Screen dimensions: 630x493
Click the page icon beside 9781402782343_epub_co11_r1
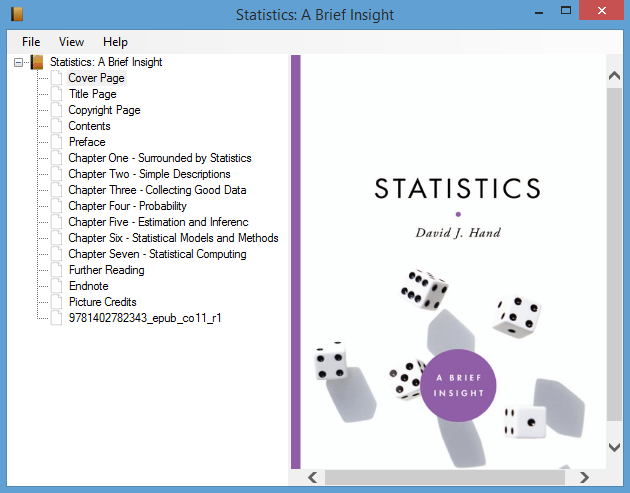click(x=56, y=318)
